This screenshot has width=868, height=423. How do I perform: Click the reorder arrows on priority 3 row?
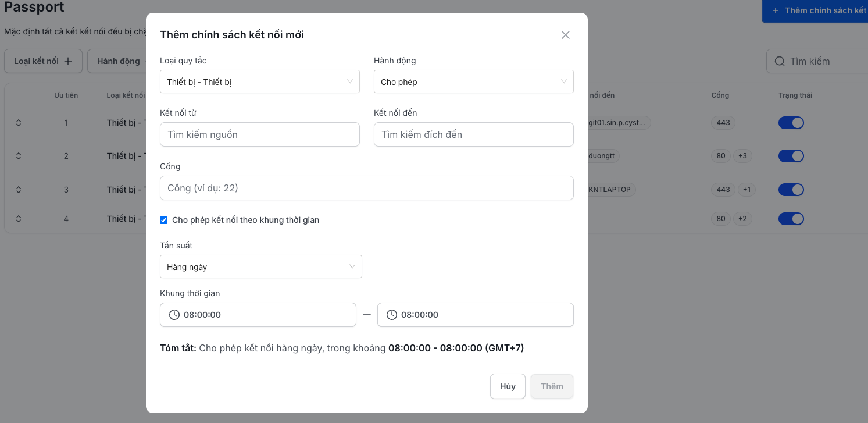18,189
